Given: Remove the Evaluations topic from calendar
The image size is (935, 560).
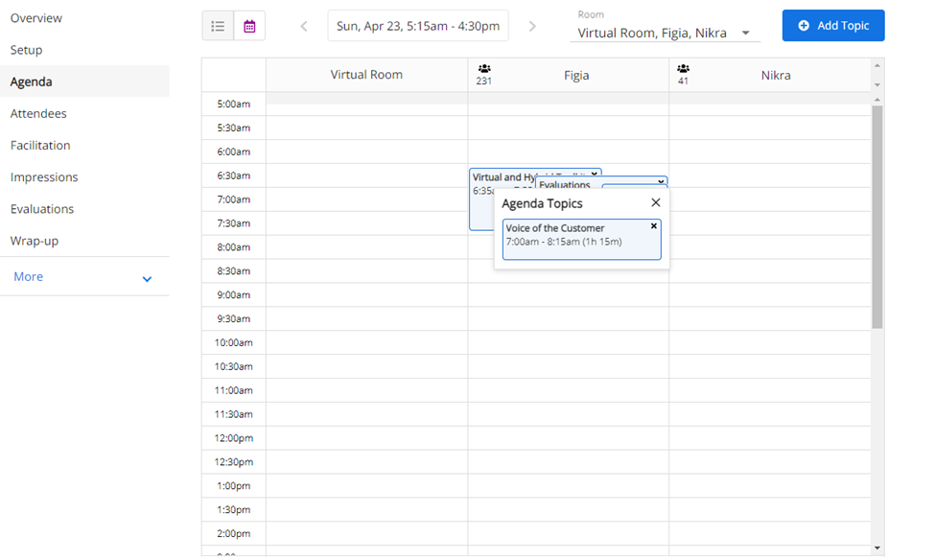Looking at the screenshot, I should [661, 181].
